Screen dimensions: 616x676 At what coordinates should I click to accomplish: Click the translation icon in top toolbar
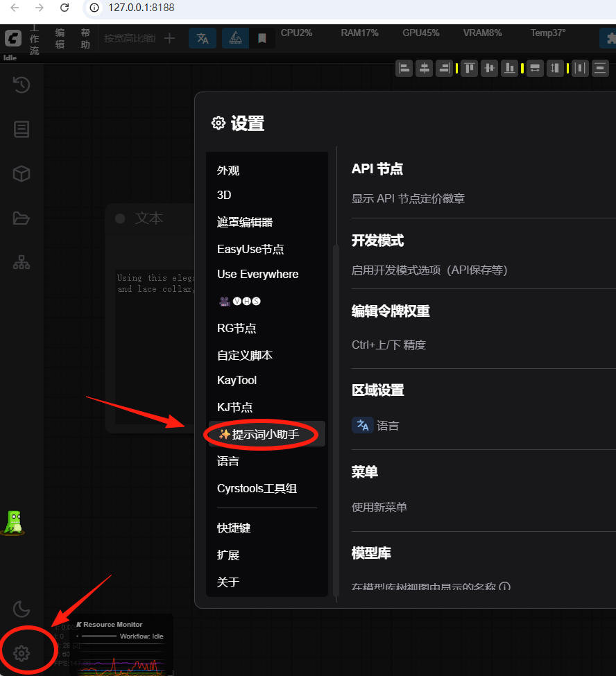(x=202, y=39)
